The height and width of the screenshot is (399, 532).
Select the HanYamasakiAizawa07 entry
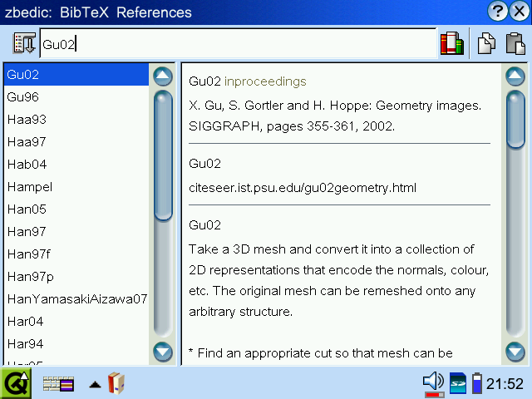[76, 298]
